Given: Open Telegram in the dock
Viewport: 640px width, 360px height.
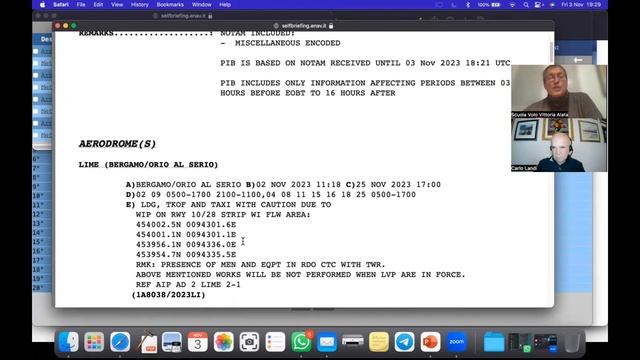Looking at the screenshot, I should (x=404, y=342).
